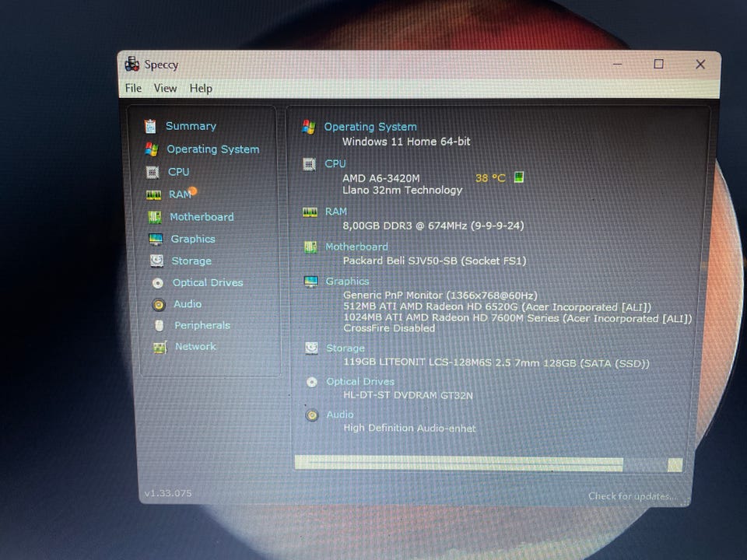Click Storage drive icon in summary panel
The image size is (747, 560).
point(311,348)
